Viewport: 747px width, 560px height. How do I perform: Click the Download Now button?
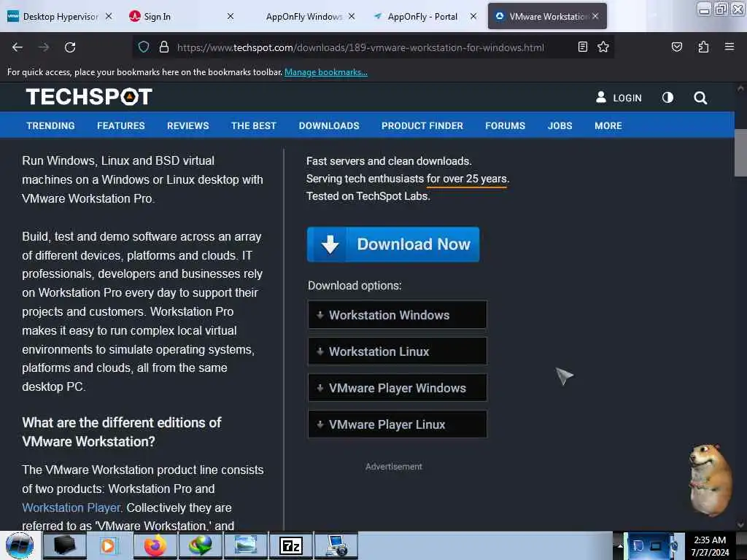pos(393,244)
